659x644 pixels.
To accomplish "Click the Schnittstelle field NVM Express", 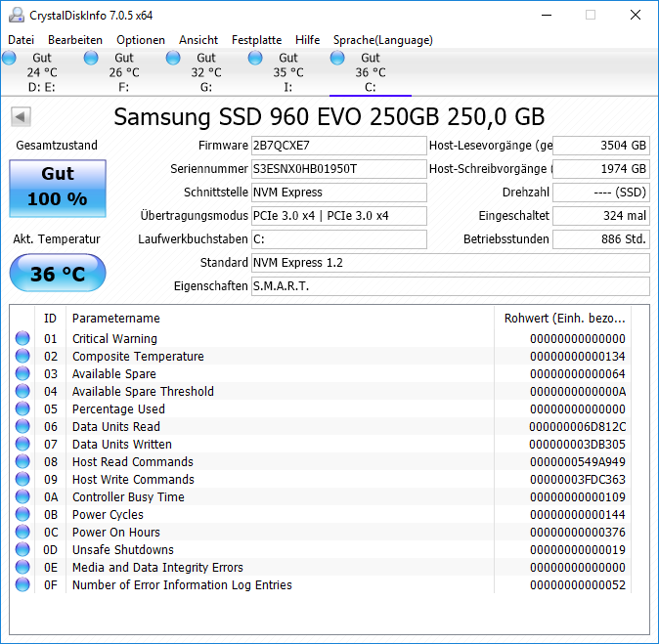I will coord(338,193).
